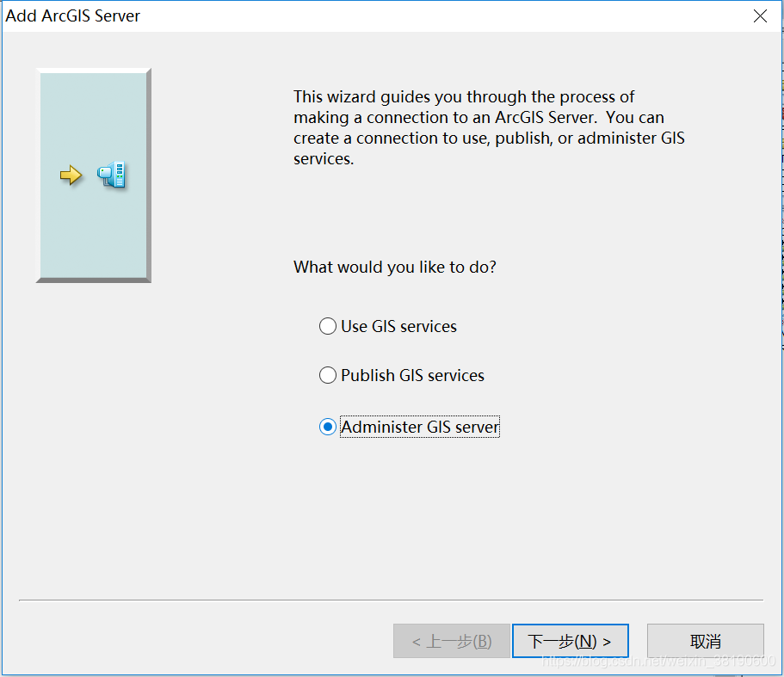Viewport: 784px width, 677px height.
Task: Click the "Publish GIS services" label text
Action: (x=412, y=376)
